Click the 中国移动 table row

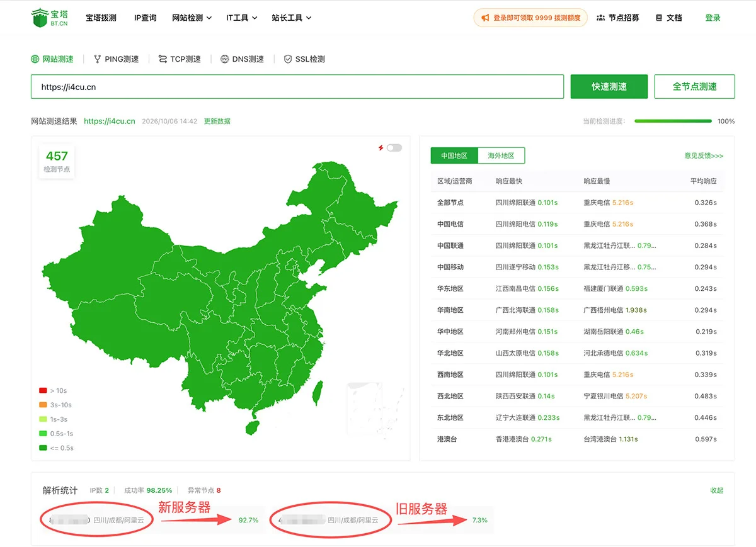[577, 267]
